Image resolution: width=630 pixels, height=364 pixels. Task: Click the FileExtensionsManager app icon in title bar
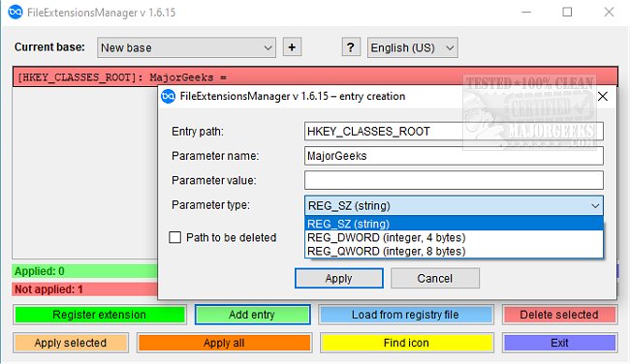[16, 12]
